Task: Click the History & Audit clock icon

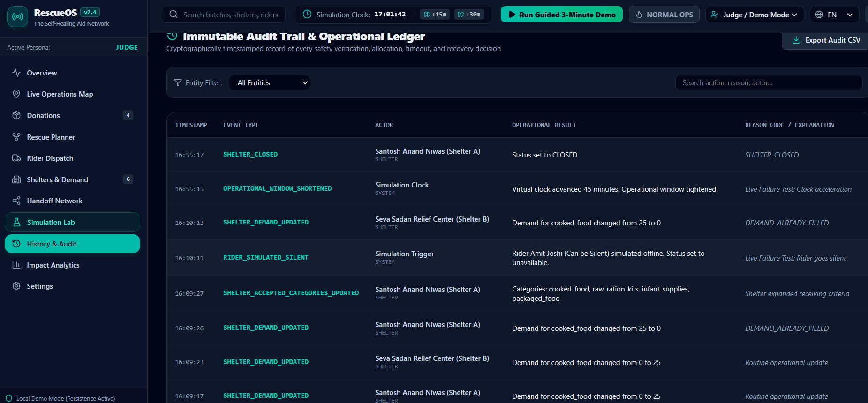Action: [x=16, y=244]
